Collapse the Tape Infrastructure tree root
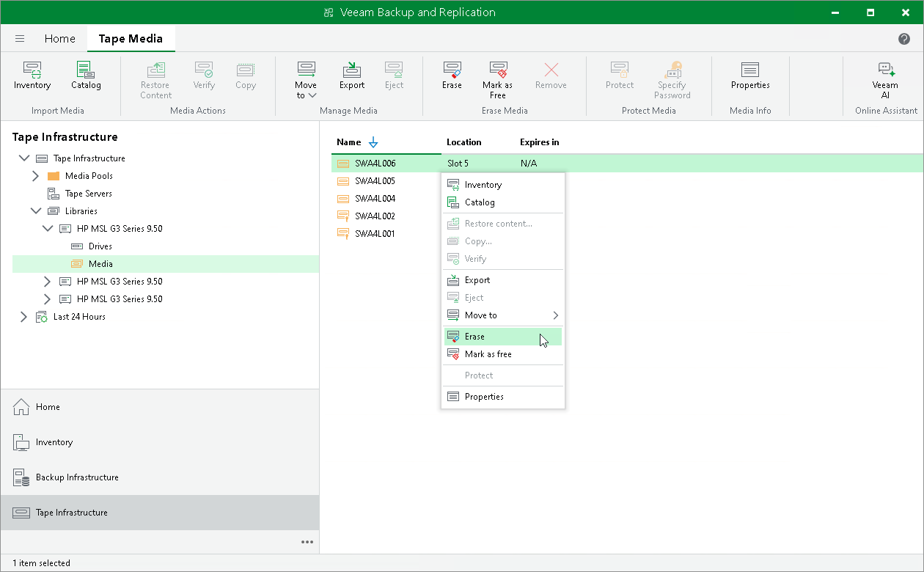The image size is (924, 572). [23, 158]
